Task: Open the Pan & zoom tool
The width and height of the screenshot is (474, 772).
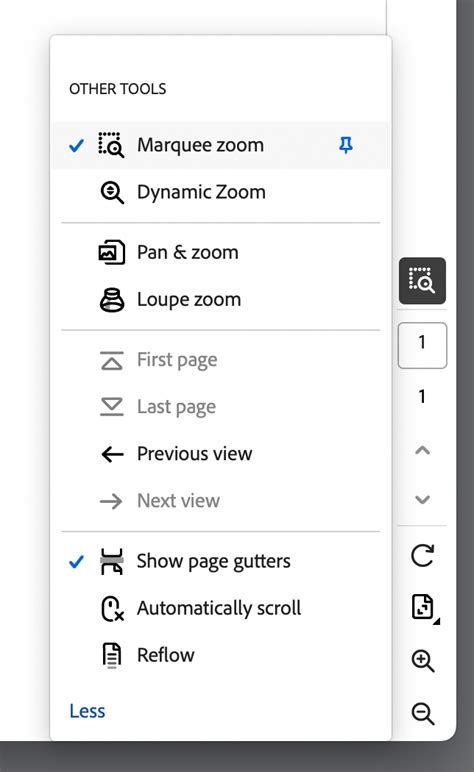Action: point(221,252)
